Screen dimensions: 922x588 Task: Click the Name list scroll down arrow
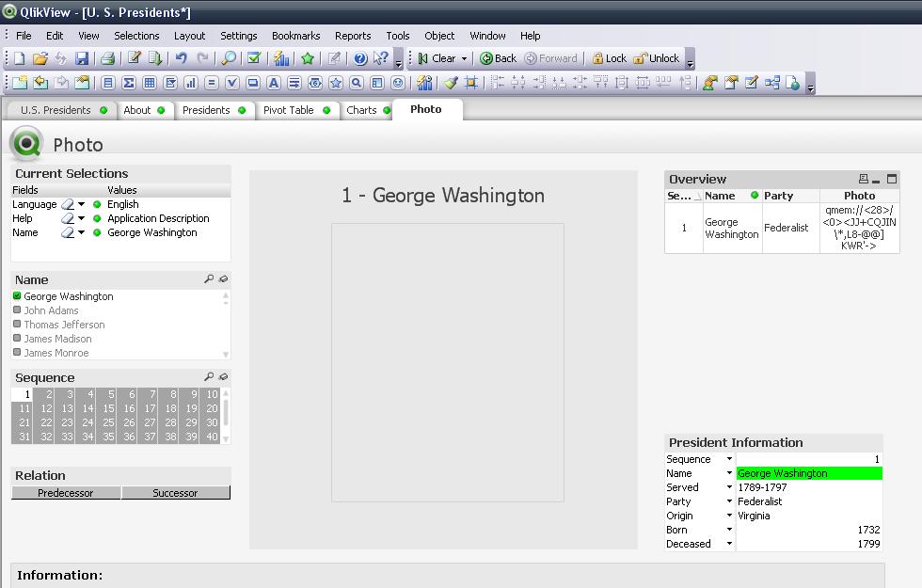click(x=226, y=355)
